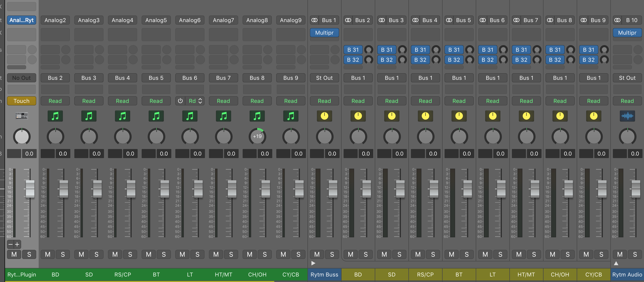
Task: Click the stereo format icon beside Bus 1 input
Action: click(x=314, y=20)
